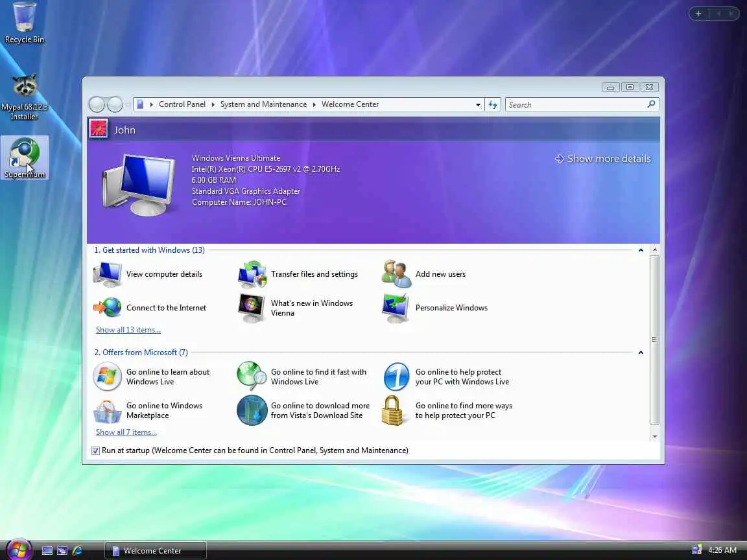Click the Add new users icon
The image size is (747, 560).
(396, 274)
